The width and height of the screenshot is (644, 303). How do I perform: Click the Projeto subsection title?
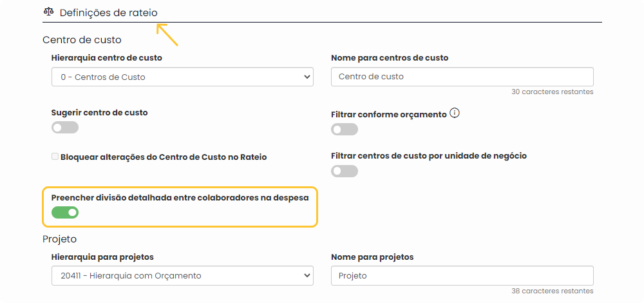pos(59,239)
